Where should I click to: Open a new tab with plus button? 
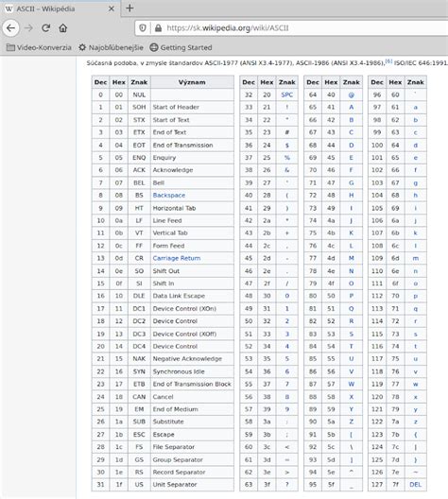pyautogui.click(x=129, y=9)
